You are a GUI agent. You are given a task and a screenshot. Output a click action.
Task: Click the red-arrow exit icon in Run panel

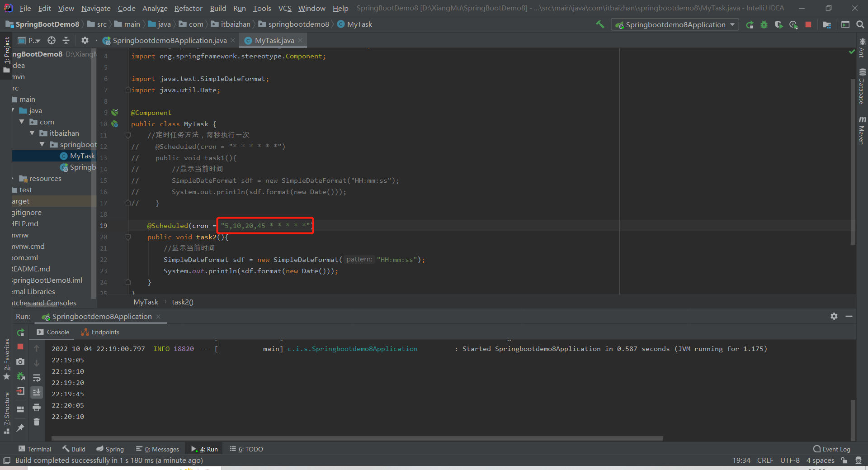click(20, 391)
